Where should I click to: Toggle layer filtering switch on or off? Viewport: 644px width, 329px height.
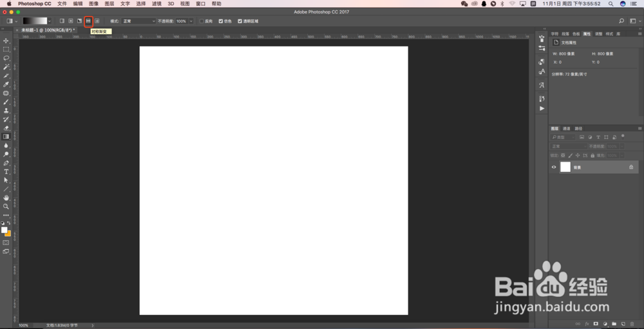click(x=623, y=136)
